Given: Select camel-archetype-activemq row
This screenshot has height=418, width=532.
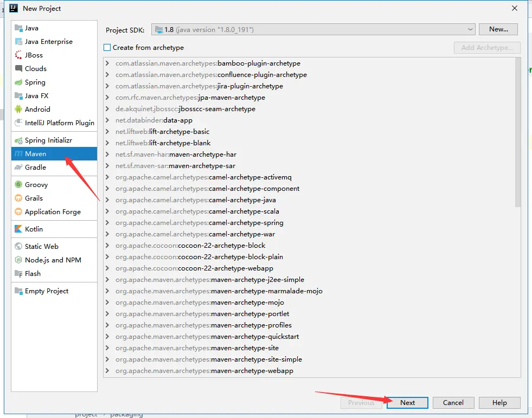Looking at the screenshot, I should coord(203,177).
